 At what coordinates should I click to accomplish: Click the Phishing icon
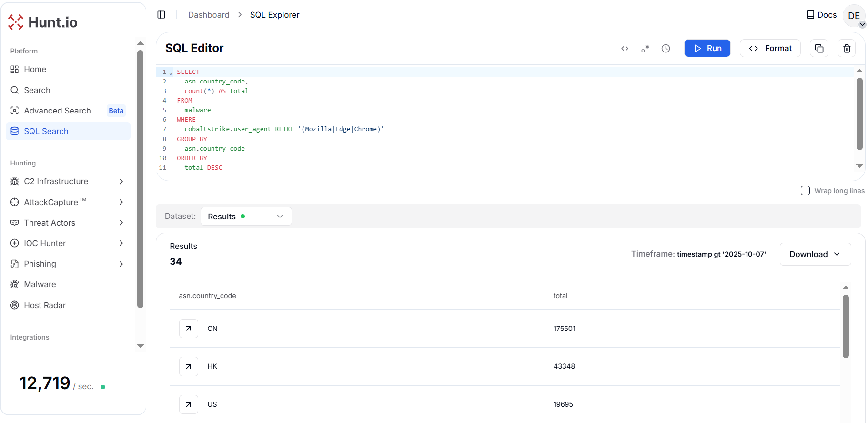click(15, 264)
